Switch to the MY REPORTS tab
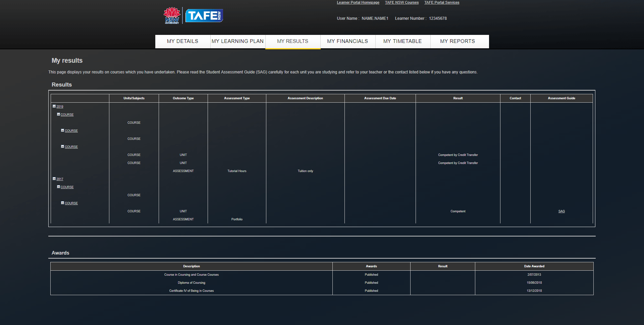 (458, 41)
